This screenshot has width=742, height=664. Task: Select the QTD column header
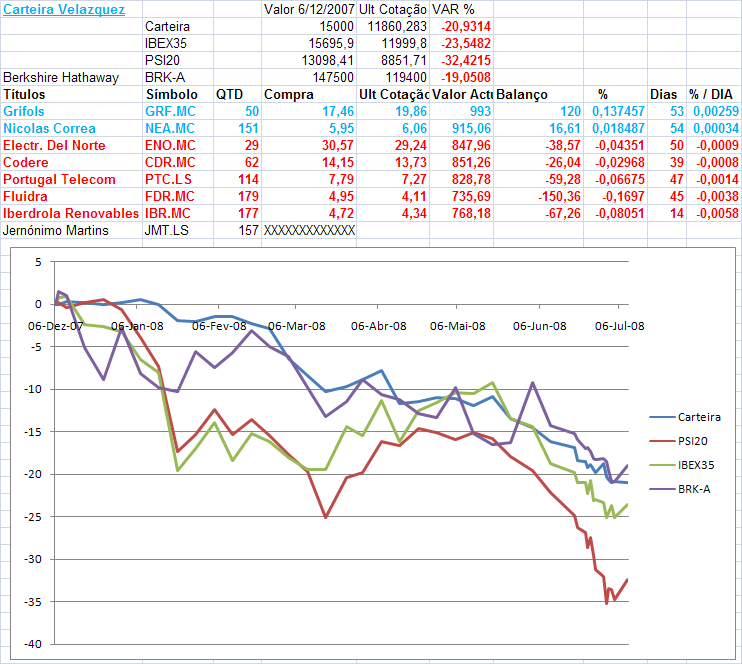pos(238,95)
